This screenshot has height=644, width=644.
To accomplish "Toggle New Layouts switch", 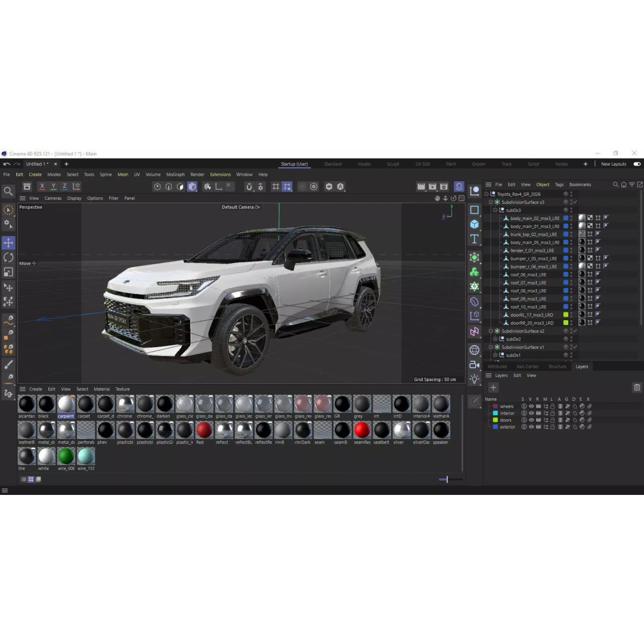I will coord(637,164).
